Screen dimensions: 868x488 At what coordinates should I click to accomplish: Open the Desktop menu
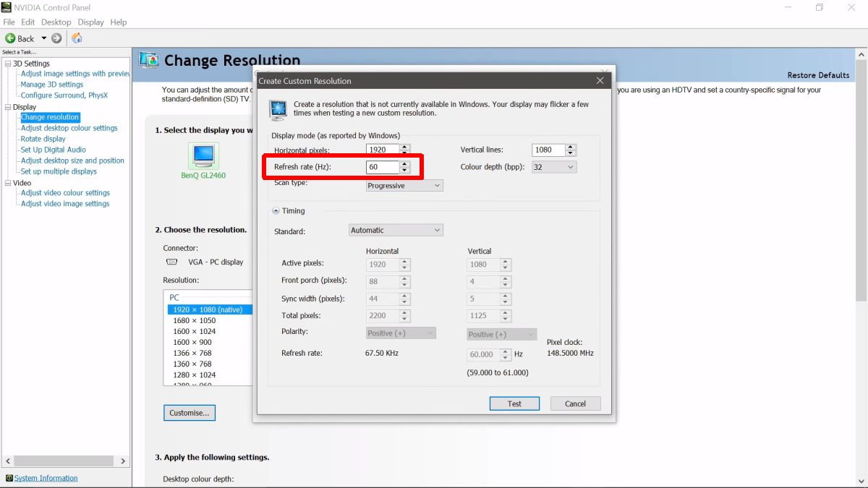56,22
